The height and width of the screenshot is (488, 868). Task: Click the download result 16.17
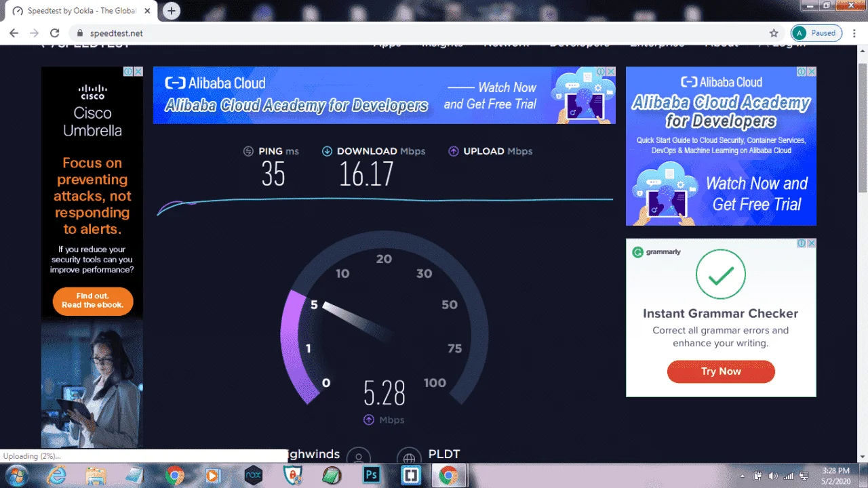coord(366,174)
